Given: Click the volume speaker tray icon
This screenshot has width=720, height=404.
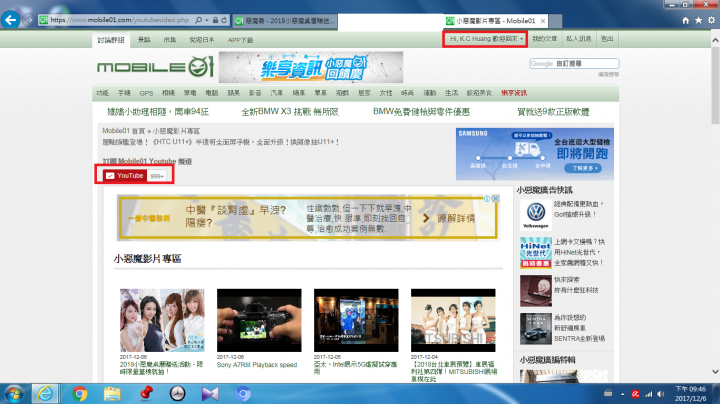Looking at the screenshot, I should (661, 394).
